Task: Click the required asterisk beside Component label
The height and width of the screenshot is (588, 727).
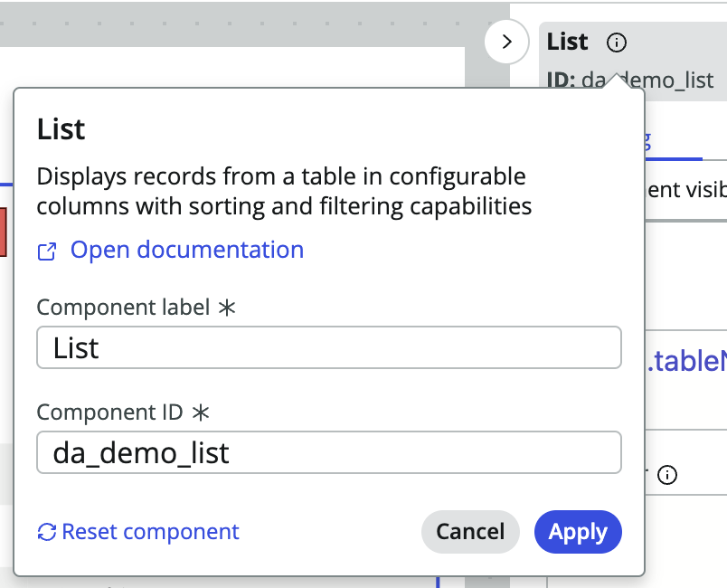Action: click(x=226, y=308)
